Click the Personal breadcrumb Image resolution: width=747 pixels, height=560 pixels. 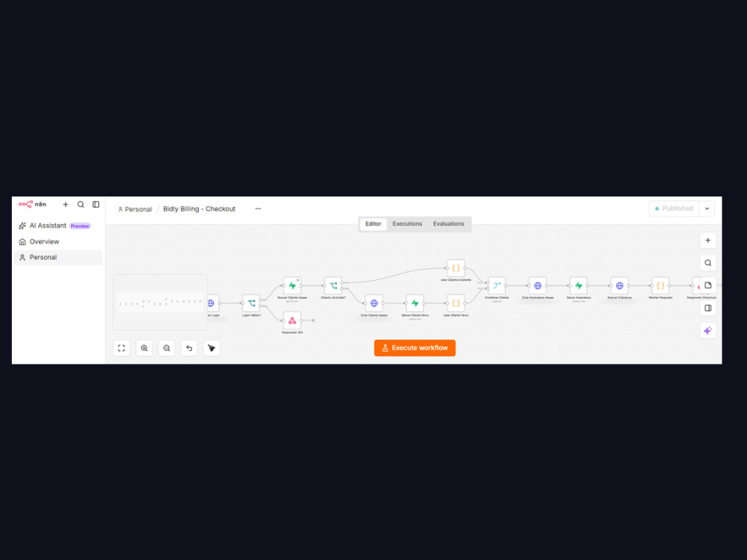coord(134,209)
